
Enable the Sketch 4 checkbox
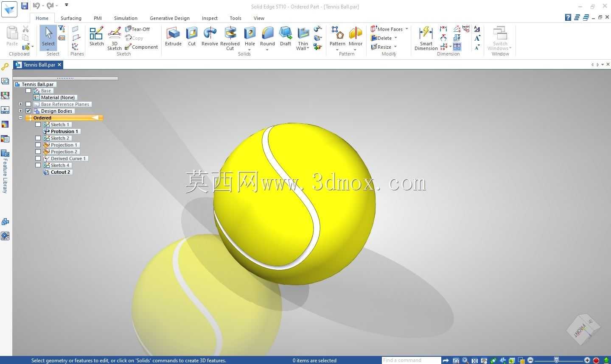pyautogui.click(x=38, y=165)
